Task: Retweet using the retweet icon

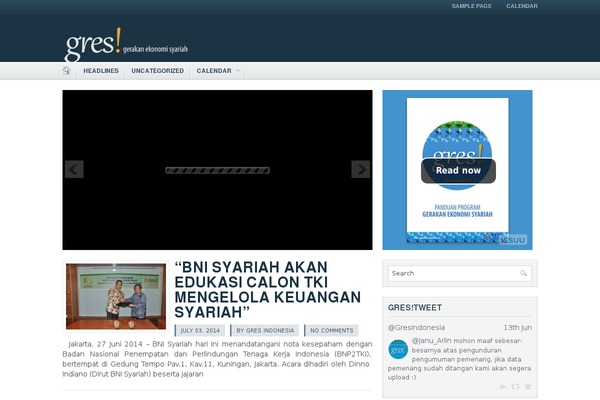Action: click(x=515, y=387)
